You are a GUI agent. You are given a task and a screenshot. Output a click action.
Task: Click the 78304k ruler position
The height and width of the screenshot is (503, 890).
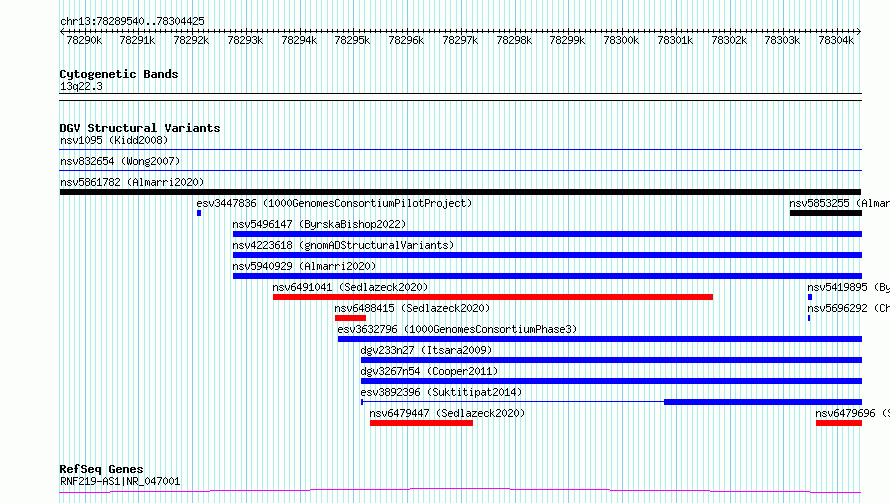[x=836, y=40]
